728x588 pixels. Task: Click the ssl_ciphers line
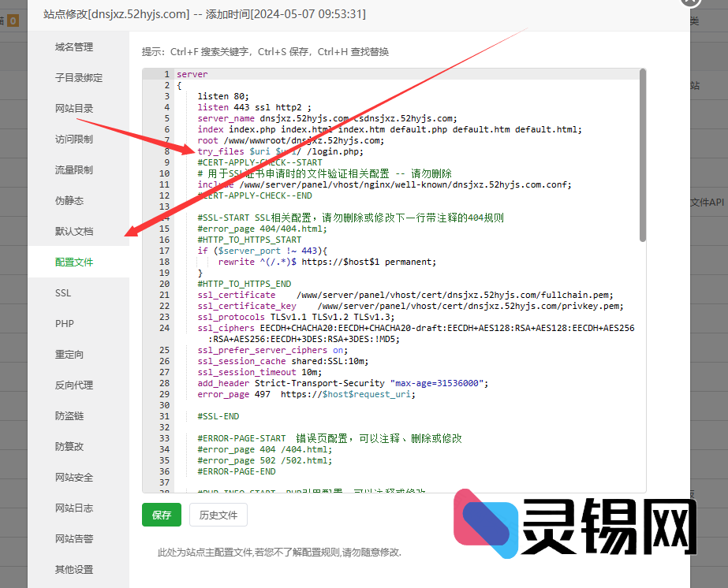[x=416, y=333]
